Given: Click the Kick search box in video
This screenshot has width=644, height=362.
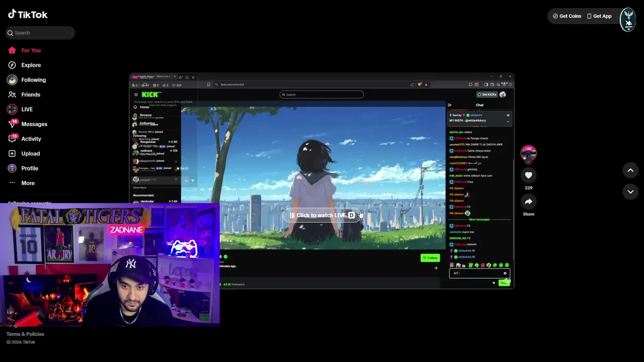Looking at the screenshot, I should tap(321, 95).
